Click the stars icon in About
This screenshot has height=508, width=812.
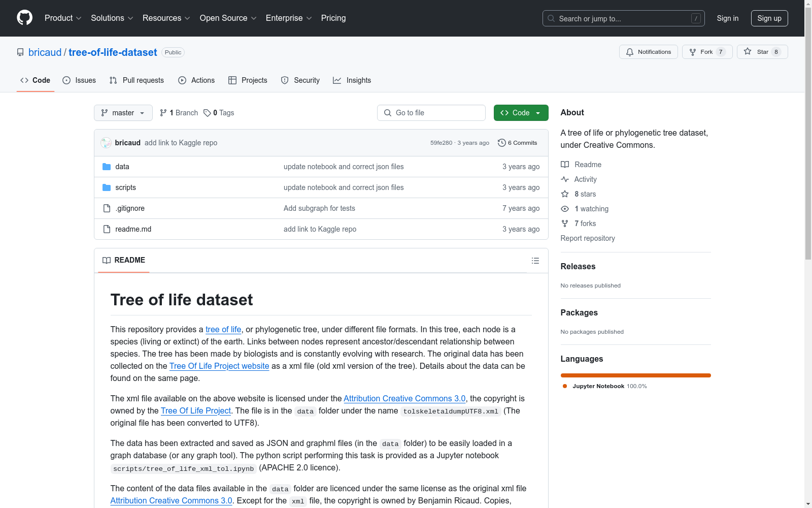pos(565,194)
